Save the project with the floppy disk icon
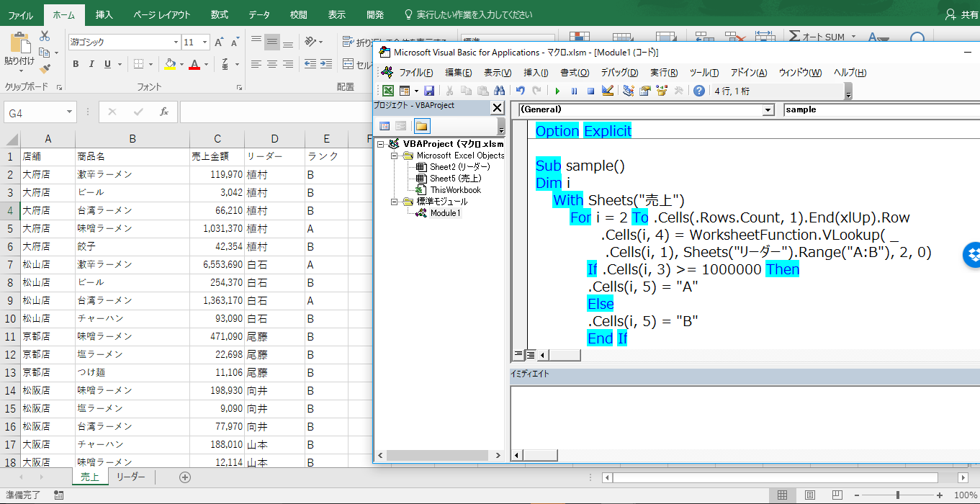This screenshot has height=504, width=980. click(429, 91)
